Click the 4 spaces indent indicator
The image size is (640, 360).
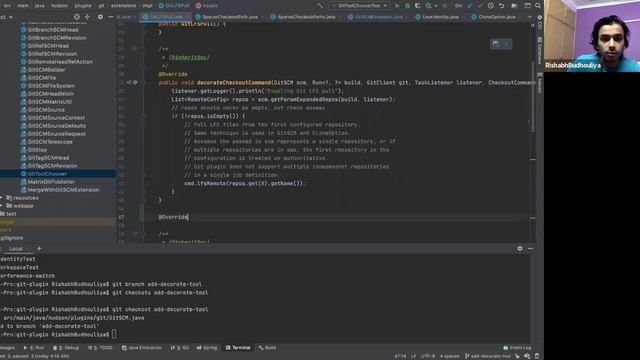(x=449, y=356)
